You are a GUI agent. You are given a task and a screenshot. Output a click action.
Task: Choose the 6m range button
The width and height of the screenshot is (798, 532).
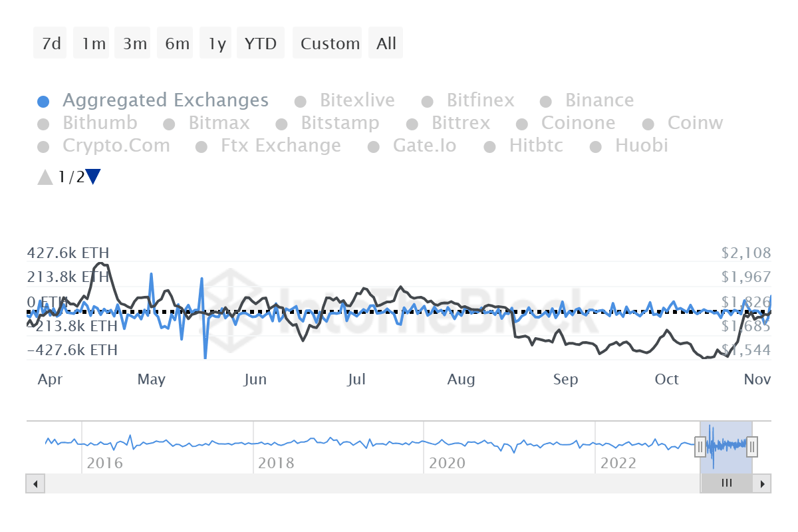click(177, 44)
